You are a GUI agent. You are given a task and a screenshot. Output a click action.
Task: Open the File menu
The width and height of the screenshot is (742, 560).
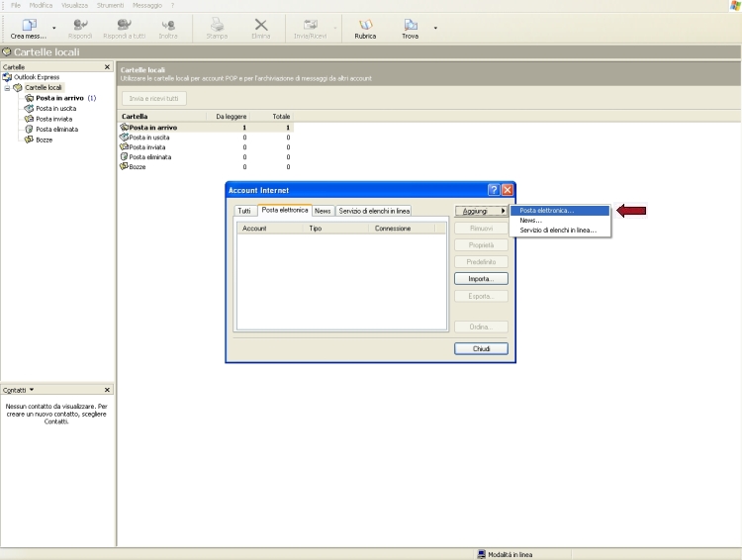pos(16,6)
